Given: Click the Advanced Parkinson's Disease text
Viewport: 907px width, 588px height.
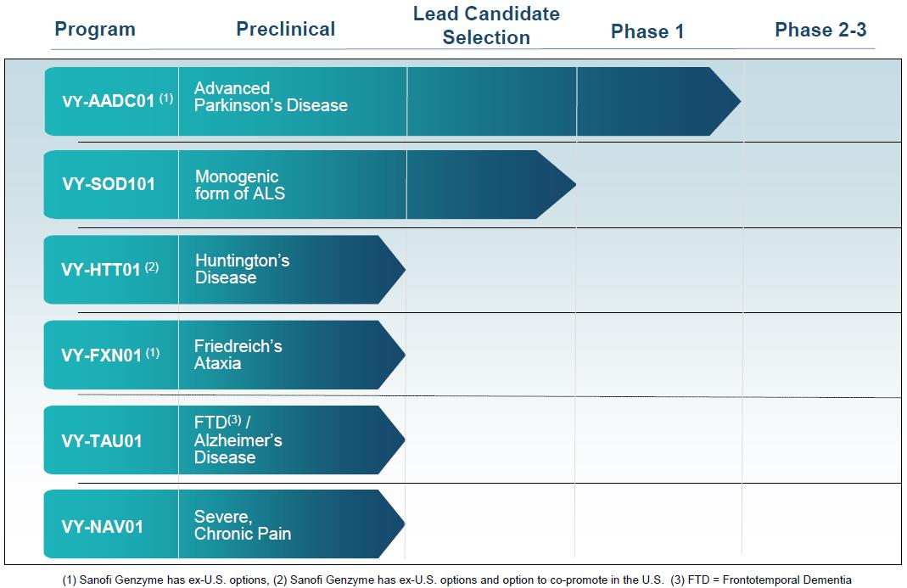Looking at the screenshot, I should tap(271, 97).
